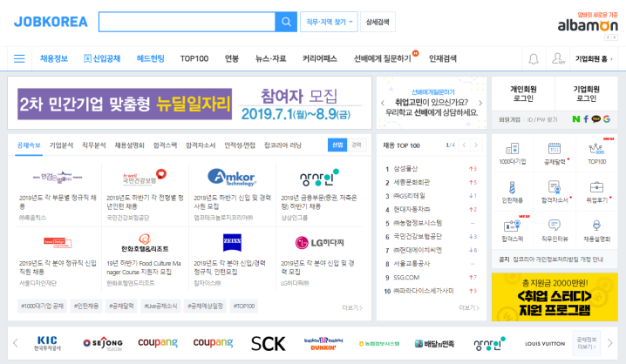Go to previous 선배에게질문하기 banner slide
The height and width of the screenshot is (364, 626).
click(383, 103)
